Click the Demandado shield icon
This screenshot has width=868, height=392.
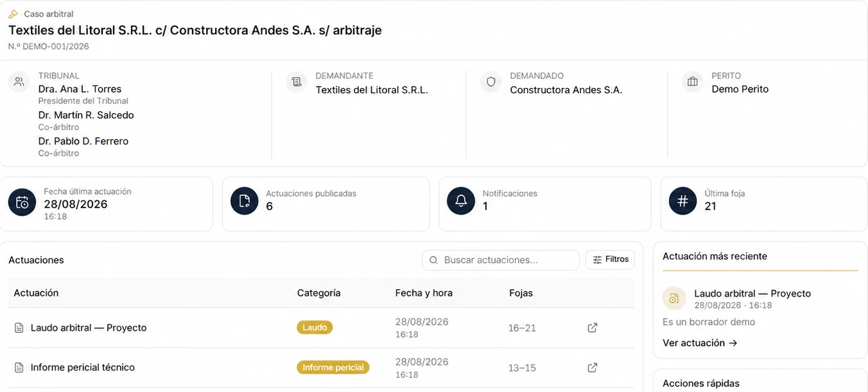(x=491, y=82)
